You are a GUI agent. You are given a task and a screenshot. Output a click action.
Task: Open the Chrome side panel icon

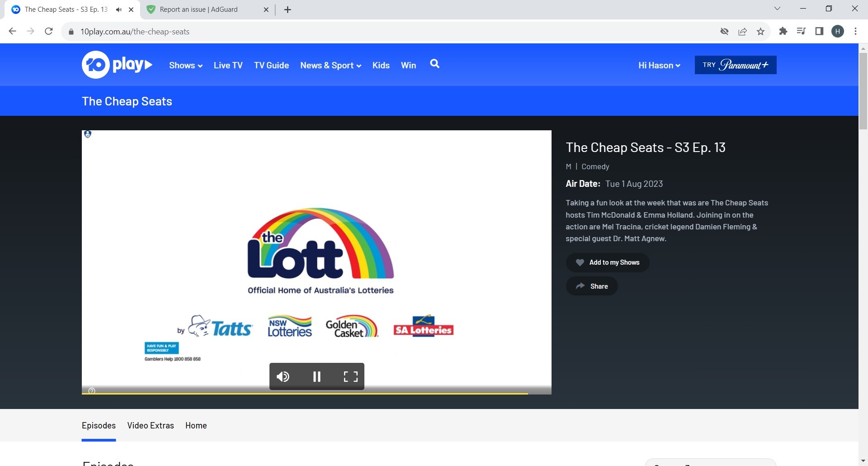819,31
